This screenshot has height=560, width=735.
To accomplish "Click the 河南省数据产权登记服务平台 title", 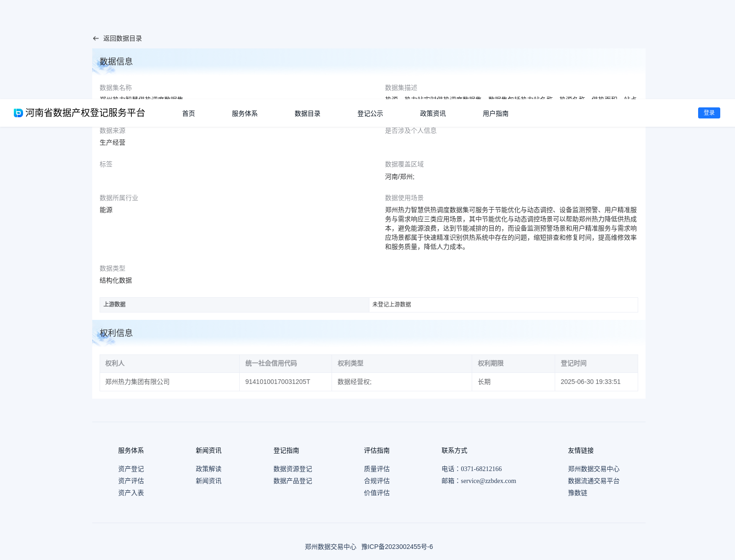I will (85, 113).
